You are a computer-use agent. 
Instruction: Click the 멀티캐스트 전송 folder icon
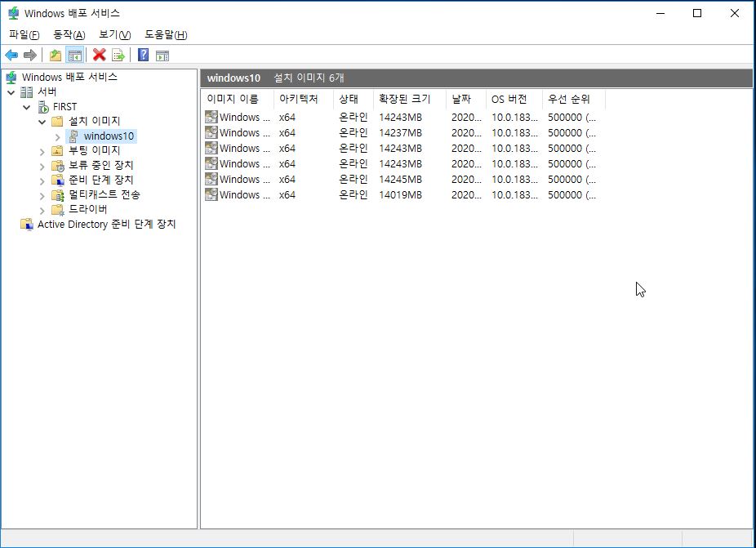(58, 195)
